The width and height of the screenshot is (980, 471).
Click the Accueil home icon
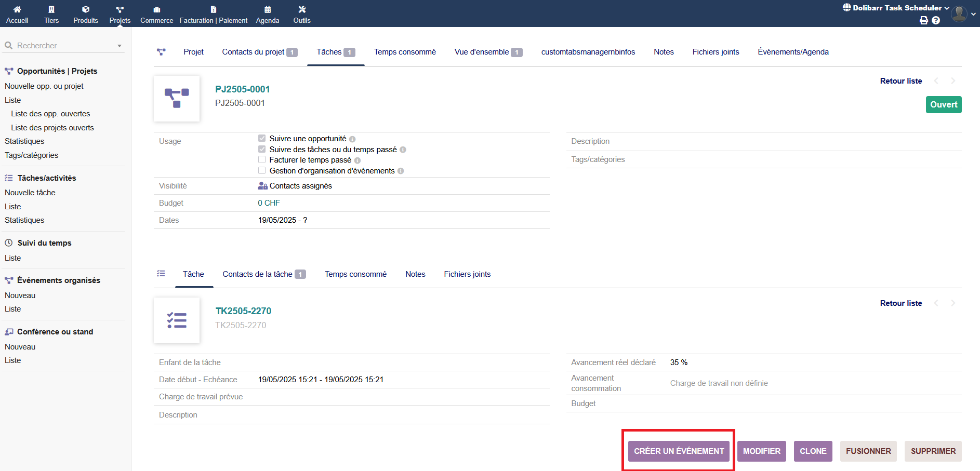click(x=17, y=9)
